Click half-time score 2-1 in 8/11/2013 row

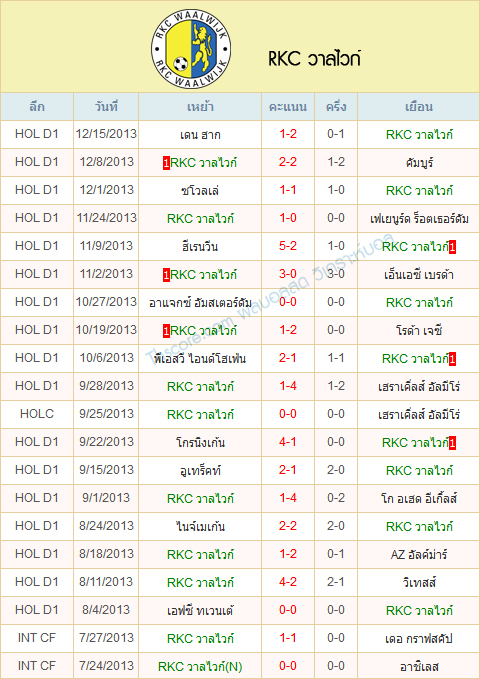coord(336,582)
